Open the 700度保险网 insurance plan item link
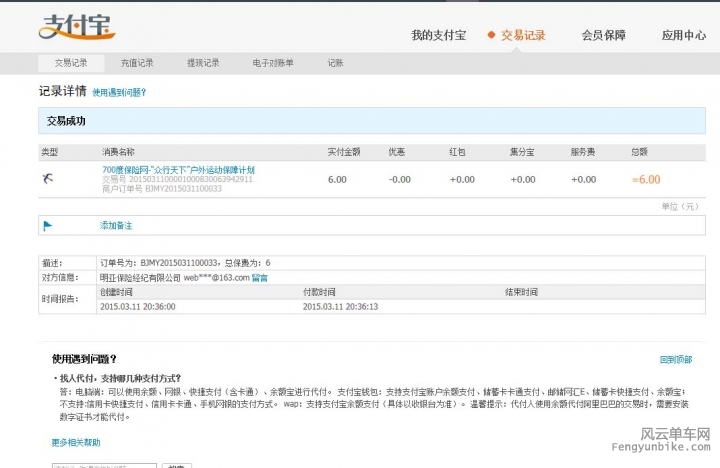This screenshot has width=720, height=468. point(178,169)
